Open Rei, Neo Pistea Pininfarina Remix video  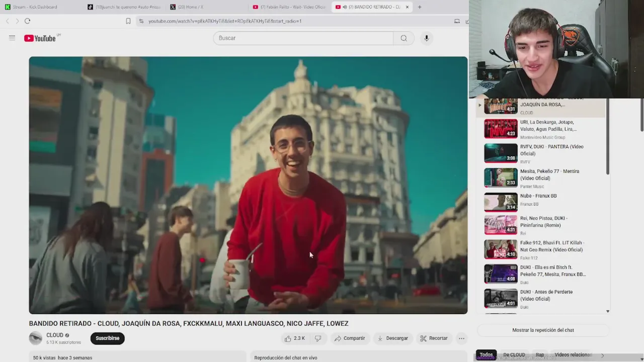(541, 225)
